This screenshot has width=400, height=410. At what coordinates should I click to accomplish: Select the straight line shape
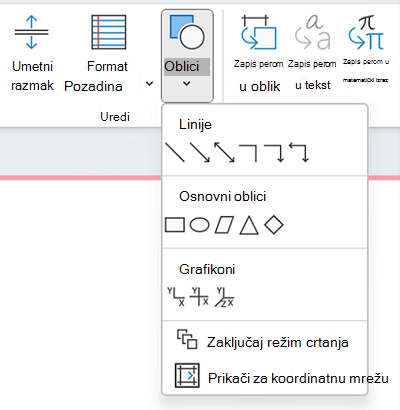click(x=175, y=152)
